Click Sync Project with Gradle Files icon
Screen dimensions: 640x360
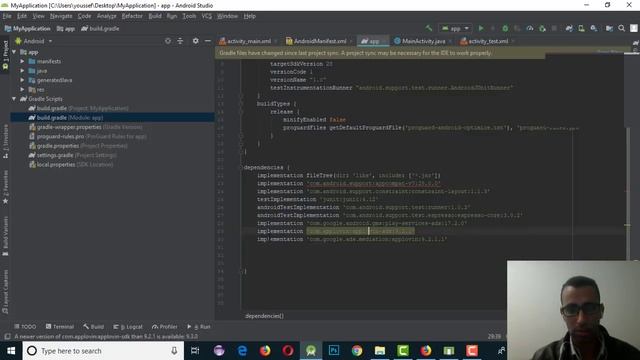tap(569, 28)
